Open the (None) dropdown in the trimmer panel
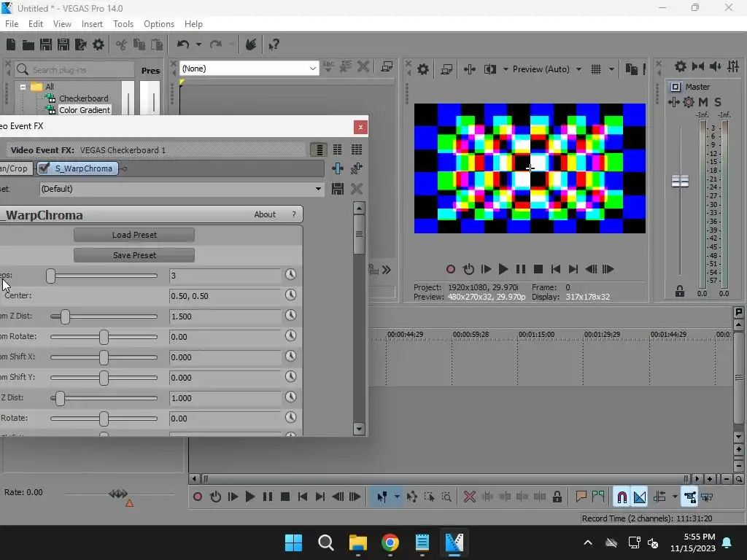Viewport: 747px width, 560px height. pyautogui.click(x=249, y=69)
